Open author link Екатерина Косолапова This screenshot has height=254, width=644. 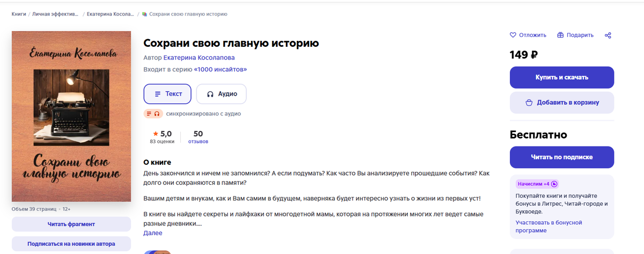click(199, 57)
